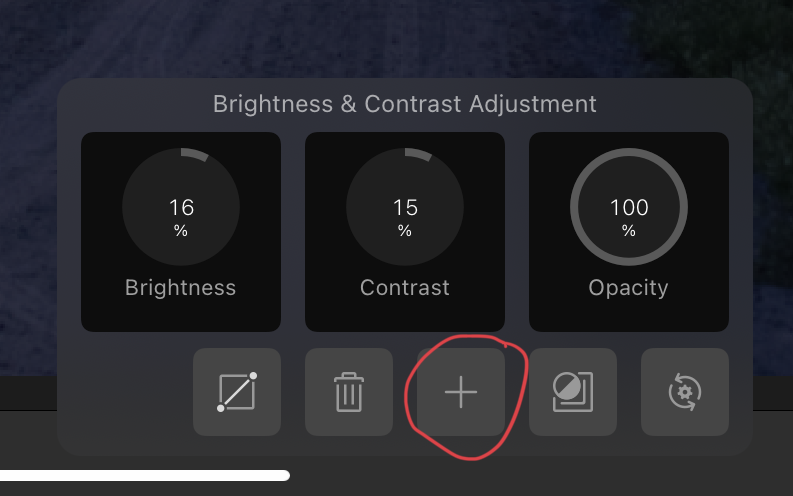The image size is (793, 496).
Task: Click the Brightness & Contrast Adjustment title
Action: pyautogui.click(x=405, y=104)
